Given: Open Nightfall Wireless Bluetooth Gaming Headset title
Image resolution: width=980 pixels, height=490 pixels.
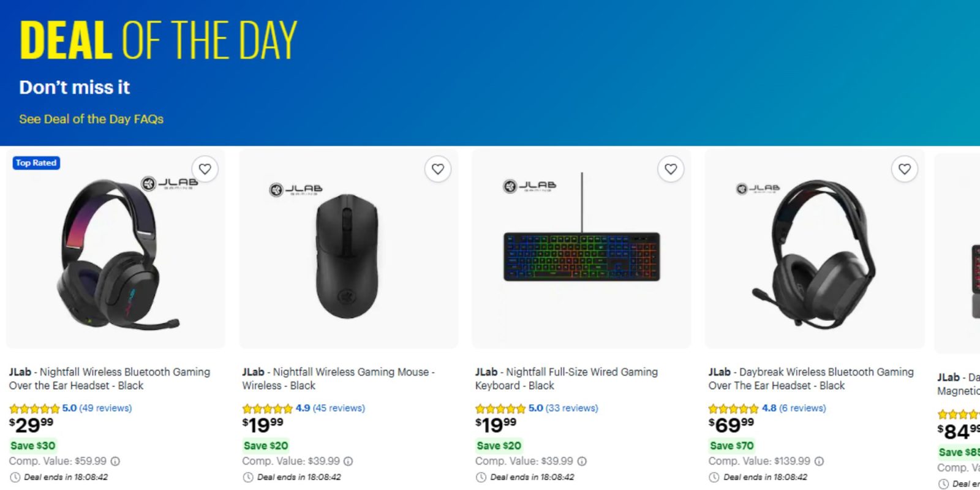Looking at the screenshot, I should click(110, 379).
